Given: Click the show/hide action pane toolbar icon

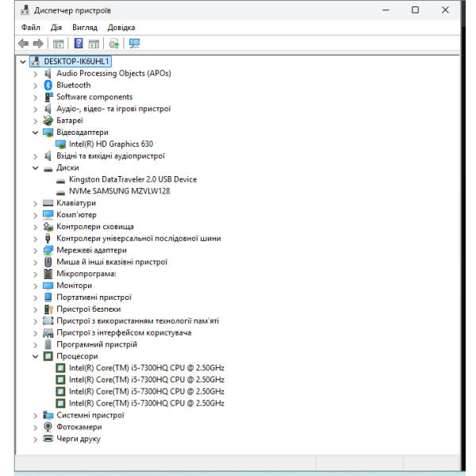Looking at the screenshot, I should click(94, 44).
